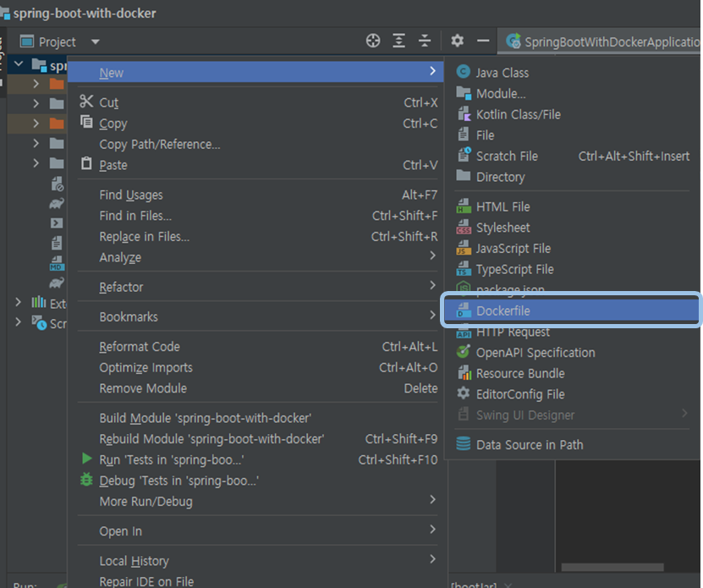Image resolution: width=703 pixels, height=588 pixels.
Task: Choose Paste from context menu
Action: [257, 165]
